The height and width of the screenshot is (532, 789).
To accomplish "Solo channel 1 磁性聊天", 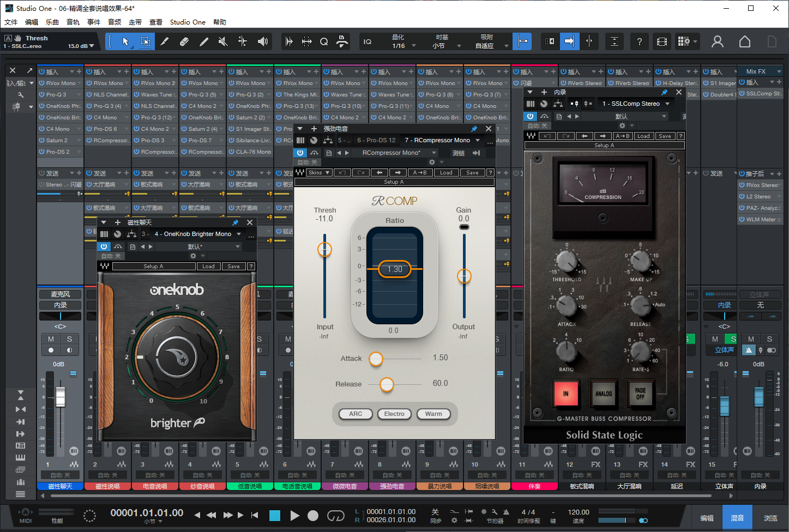I will click(69, 339).
